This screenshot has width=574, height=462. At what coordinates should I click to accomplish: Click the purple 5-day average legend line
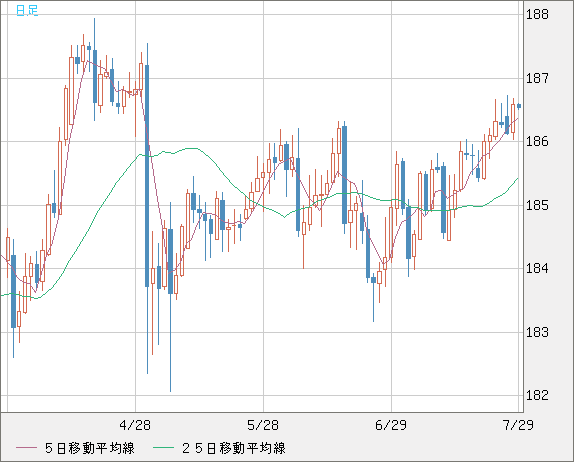26,448
